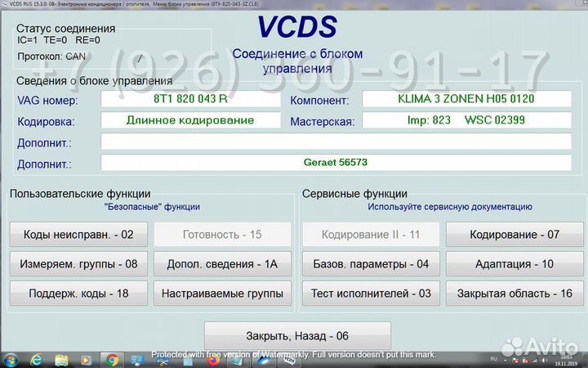588x368 pixels.
Task: Start Тест исполнителей - 03 output tests
Action: [x=371, y=294]
